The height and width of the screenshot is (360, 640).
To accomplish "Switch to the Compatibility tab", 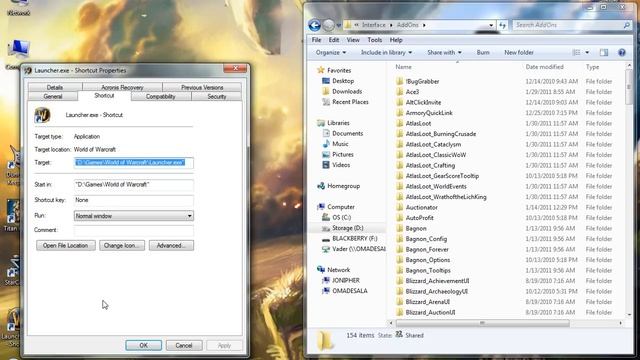I will click(161, 96).
